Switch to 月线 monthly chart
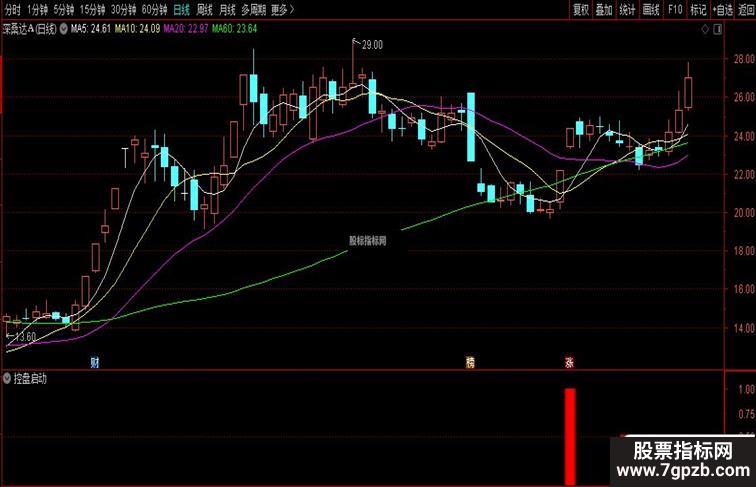Viewport: 756px width, 487px height. (228, 9)
